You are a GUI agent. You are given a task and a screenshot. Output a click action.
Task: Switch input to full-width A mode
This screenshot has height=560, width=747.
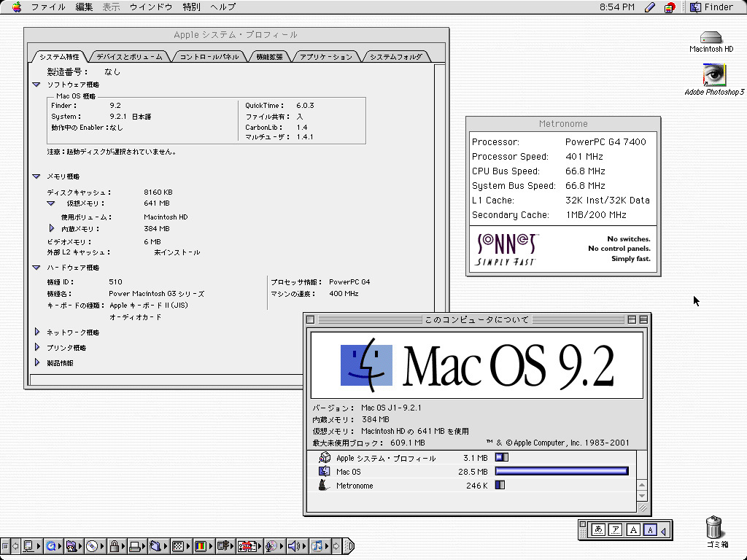point(633,529)
